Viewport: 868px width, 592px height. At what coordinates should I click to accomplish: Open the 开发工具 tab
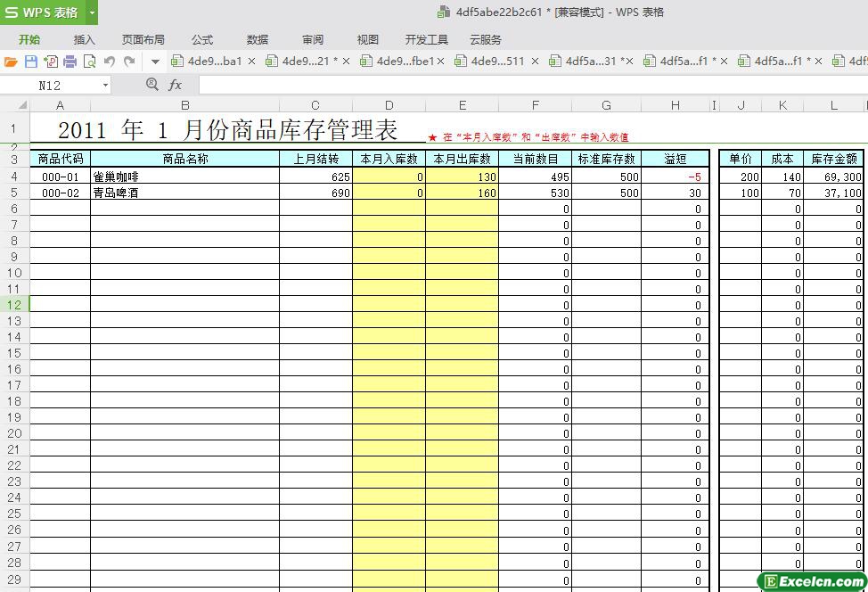click(x=426, y=40)
